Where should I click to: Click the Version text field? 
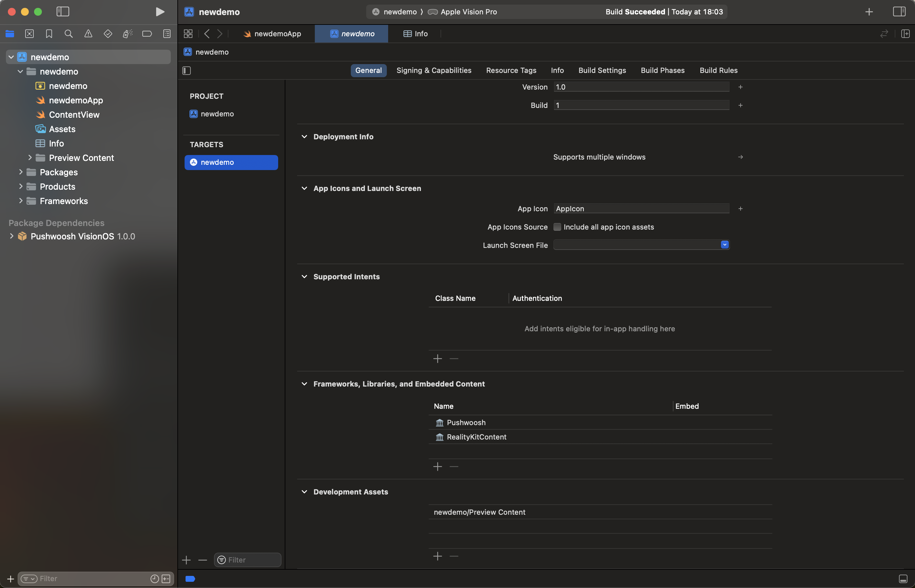(641, 87)
